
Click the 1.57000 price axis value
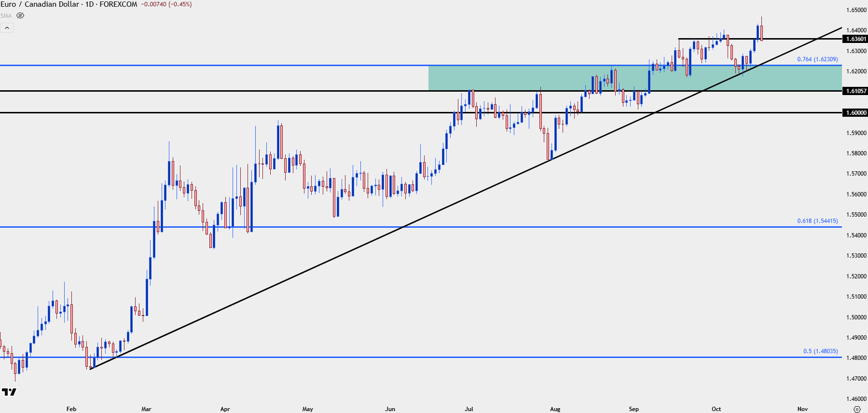(x=856, y=174)
